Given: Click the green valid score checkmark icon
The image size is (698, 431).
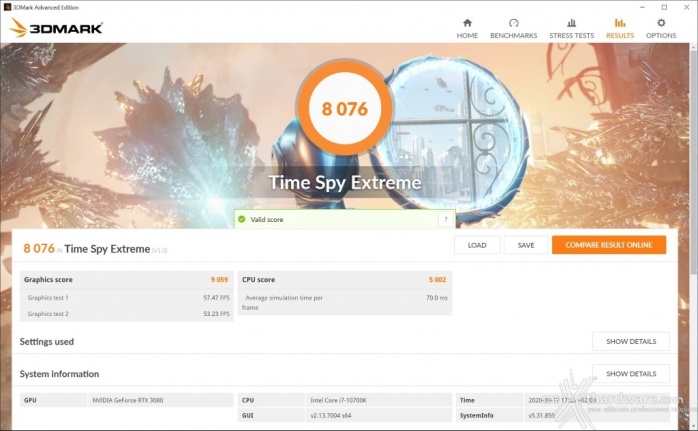Looking at the screenshot, I should [242, 219].
